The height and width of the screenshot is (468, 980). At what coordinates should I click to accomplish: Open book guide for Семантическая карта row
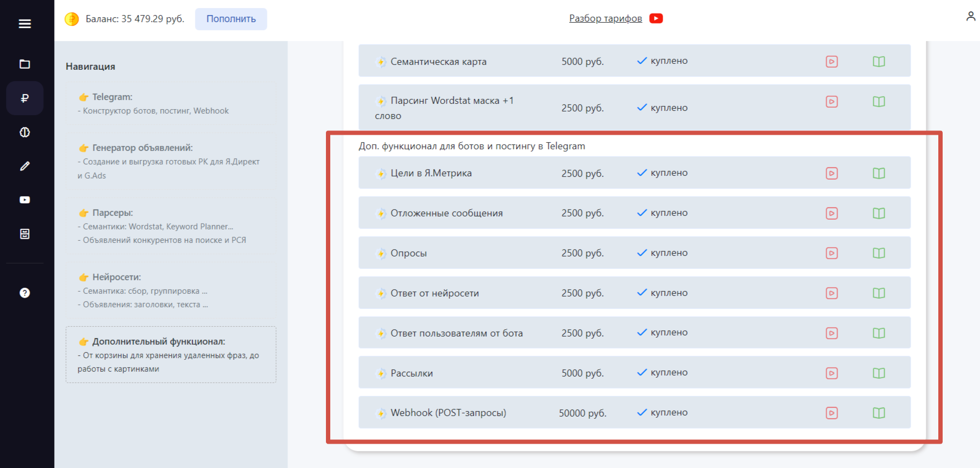click(x=879, y=62)
